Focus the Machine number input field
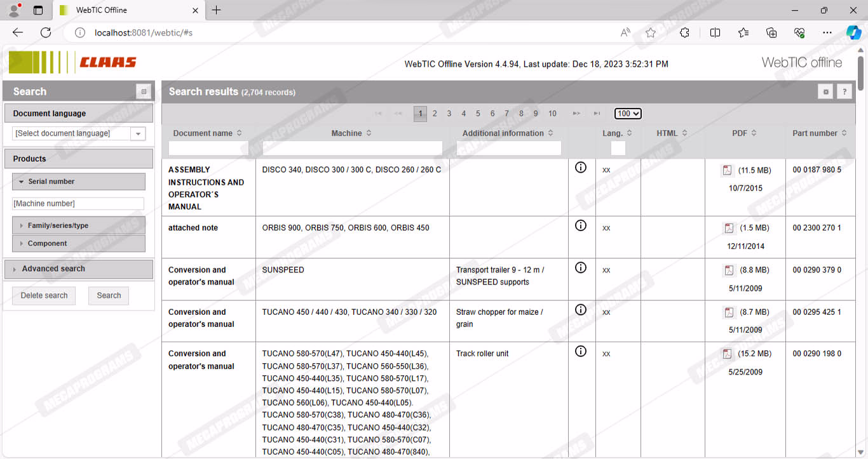Image resolution: width=868 pixels, height=459 pixels. 78,204
